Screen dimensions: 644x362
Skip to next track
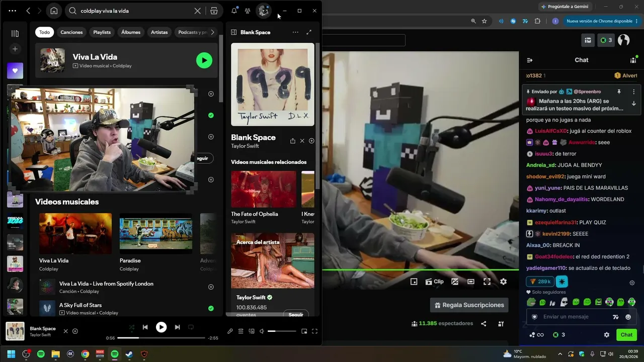pyautogui.click(x=177, y=327)
